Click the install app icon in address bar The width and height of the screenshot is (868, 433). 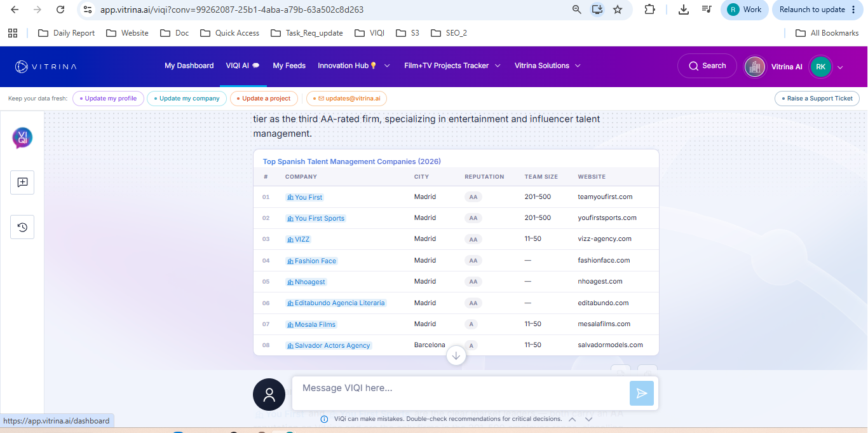597,10
